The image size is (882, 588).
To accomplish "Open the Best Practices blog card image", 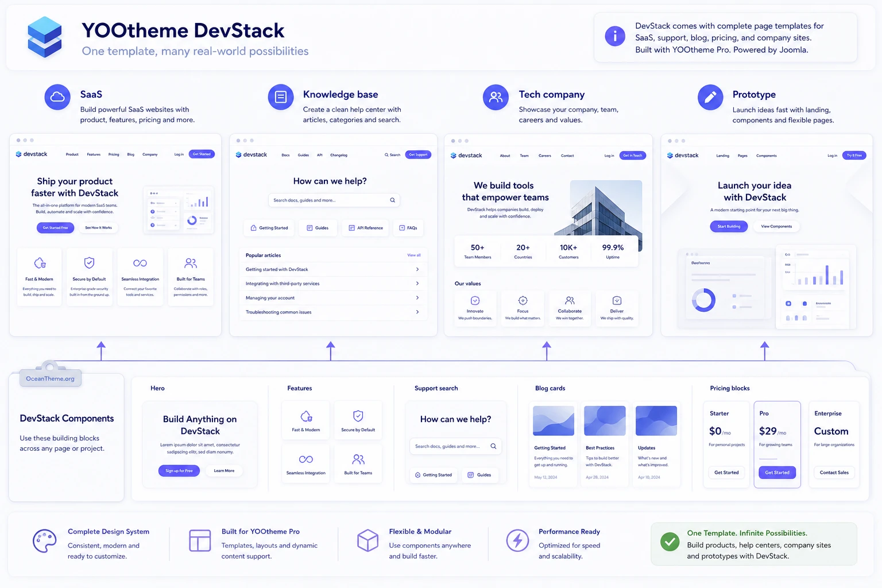I will pyautogui.click(x=605, y=421).
